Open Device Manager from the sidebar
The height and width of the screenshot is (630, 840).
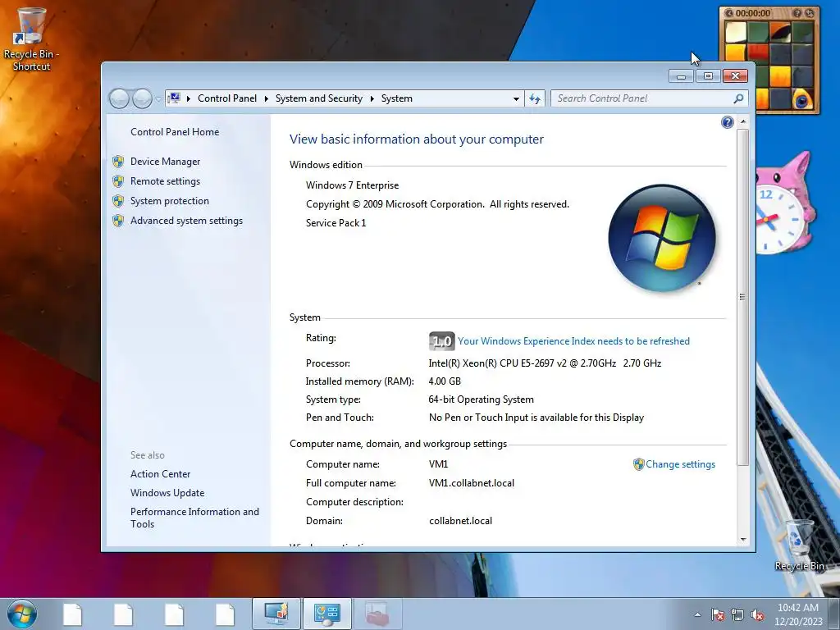point(165,162)
